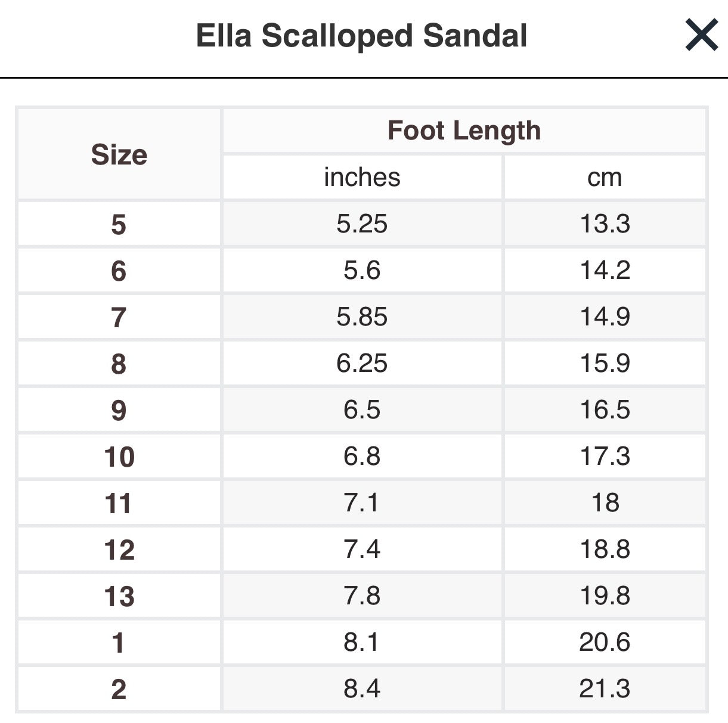Select size 13 in the chart

[x=119, y=595]
